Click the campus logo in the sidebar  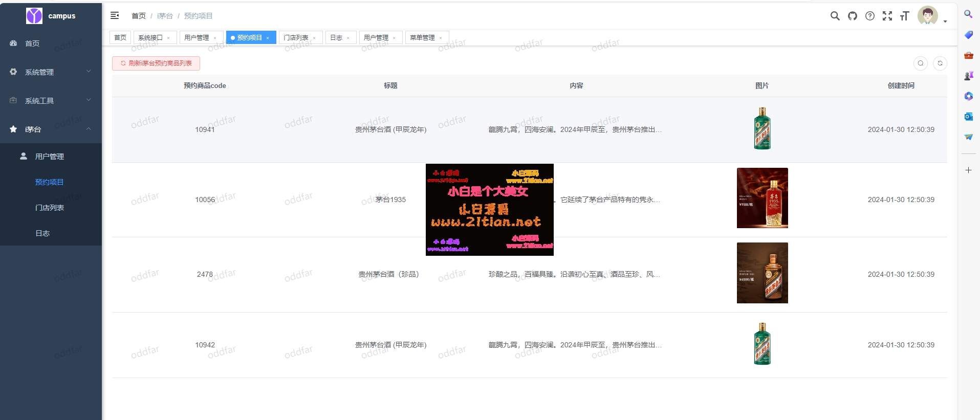tap(34, 16)
